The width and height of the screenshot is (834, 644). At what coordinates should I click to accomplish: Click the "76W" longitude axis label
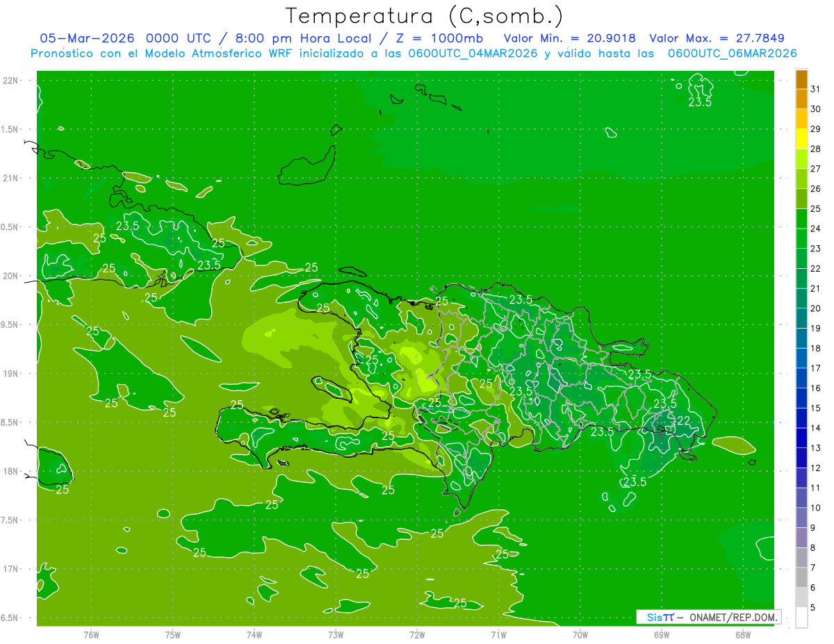click(x=91, y=636)
